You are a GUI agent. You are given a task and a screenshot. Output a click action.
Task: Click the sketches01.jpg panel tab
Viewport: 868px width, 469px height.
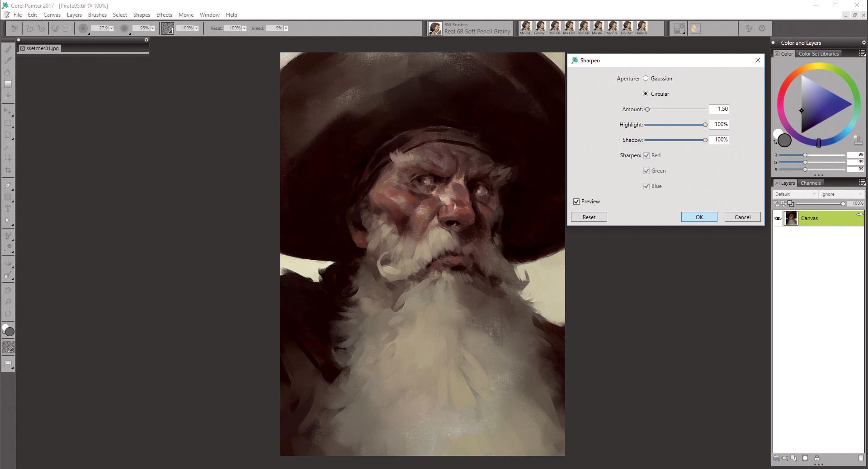39,48
